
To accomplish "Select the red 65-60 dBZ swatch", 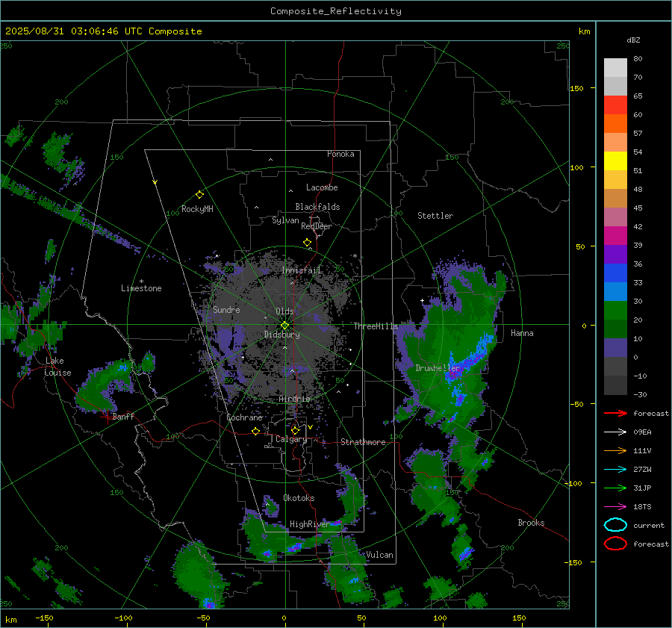I will point(615,105).
